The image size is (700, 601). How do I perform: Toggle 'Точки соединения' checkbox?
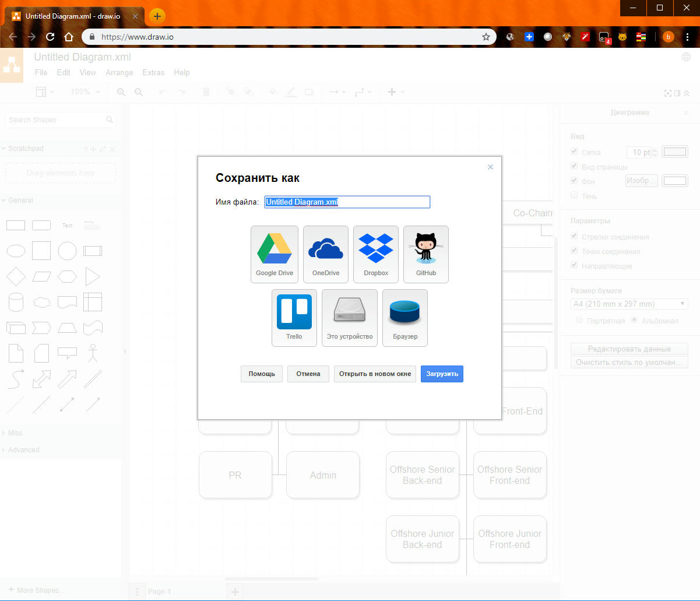pyautogui.click(x=574, y=251)
